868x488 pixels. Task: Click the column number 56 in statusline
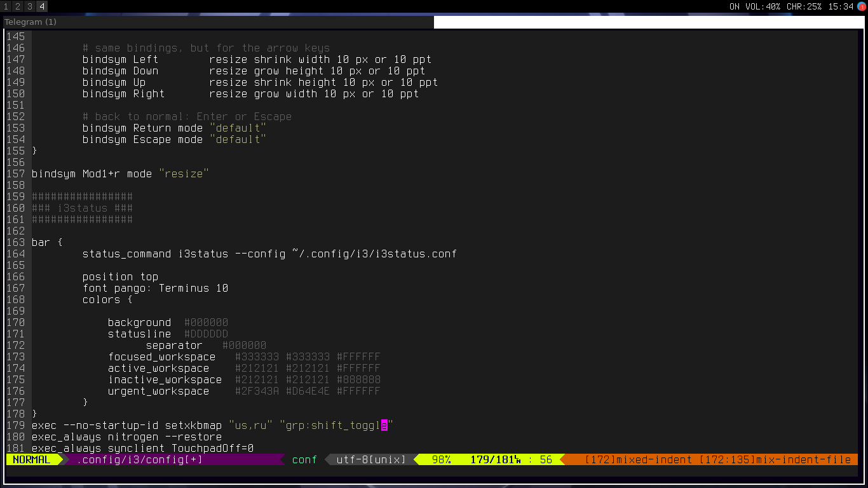click(546, 459)
